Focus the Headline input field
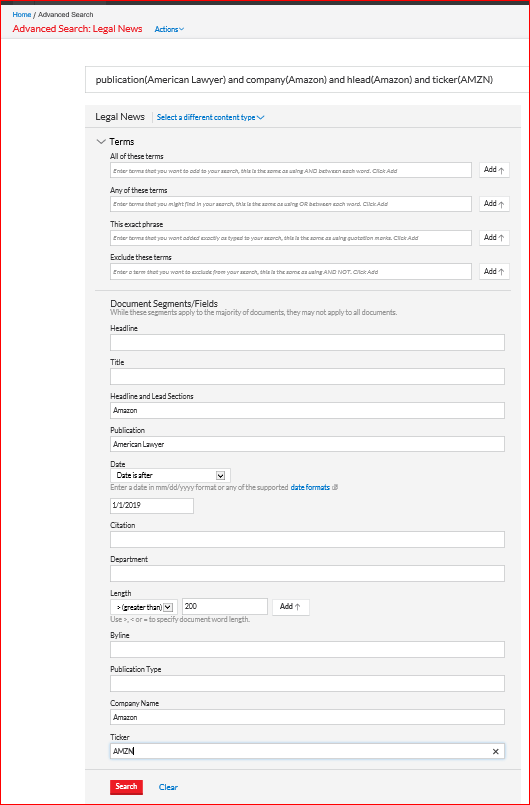Image resolution: width=530 pixels, height=805 pixels. tap(307, 342)
